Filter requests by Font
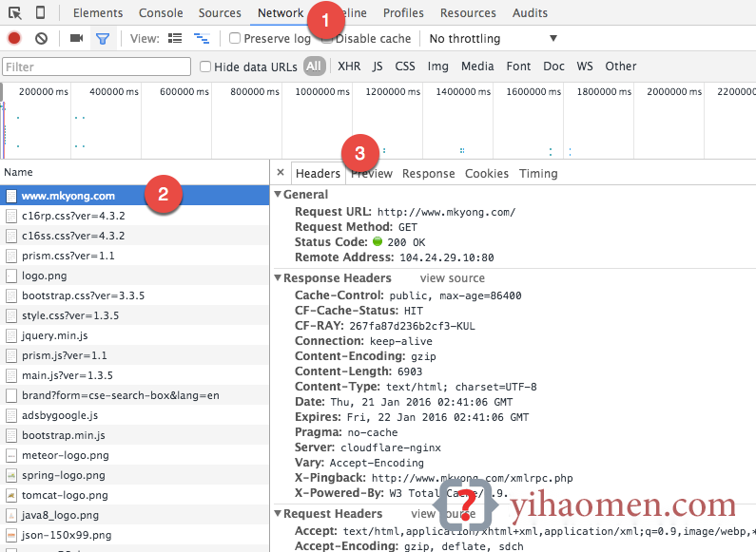756x552 pixels. tap(518, 66)
